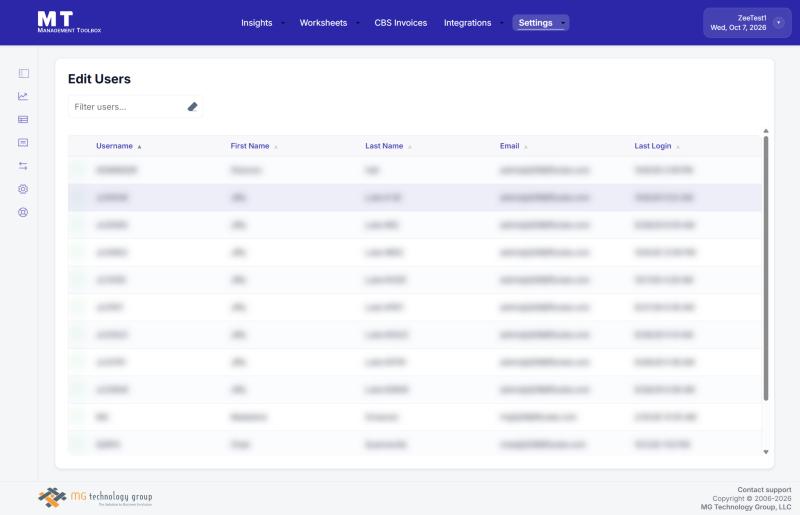Open the Worksheets menu
The width and height of the screenshot is (800, 515).
pos(323,23)
